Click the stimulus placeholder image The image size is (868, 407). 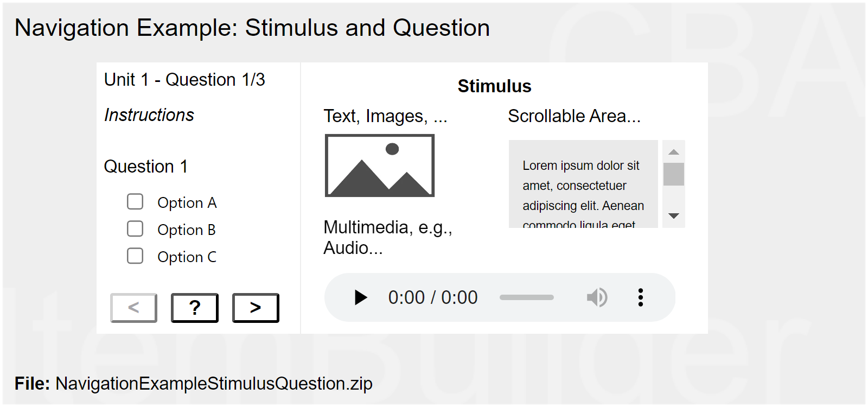(x=380, y=166)
